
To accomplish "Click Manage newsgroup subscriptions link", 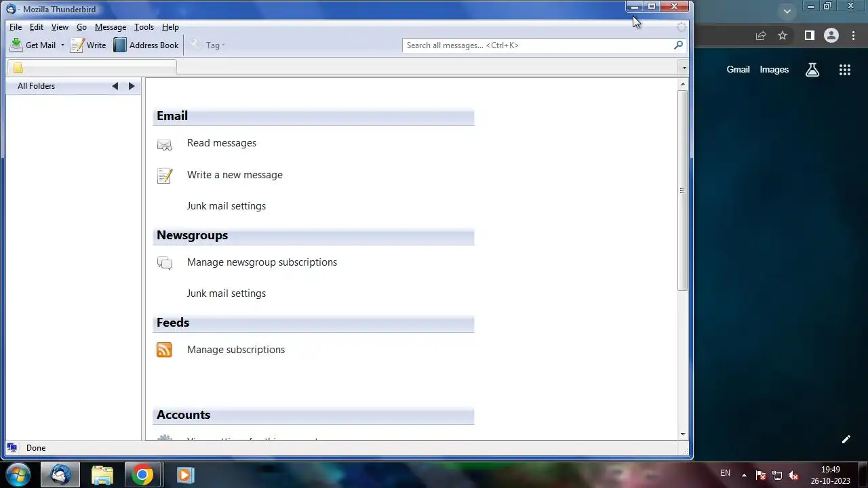I will click(262, 262).
